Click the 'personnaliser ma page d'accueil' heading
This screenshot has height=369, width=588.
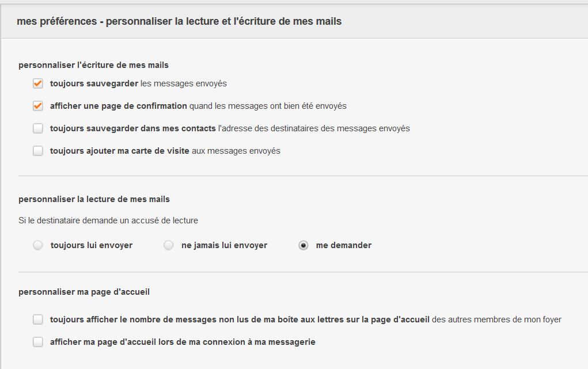pos(84,292)
